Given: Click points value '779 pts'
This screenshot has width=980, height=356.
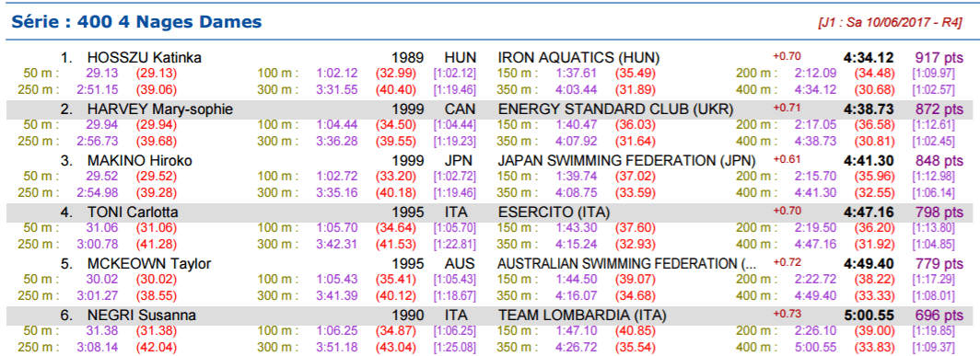Looking at the screenshot, I should pos(939,264).
